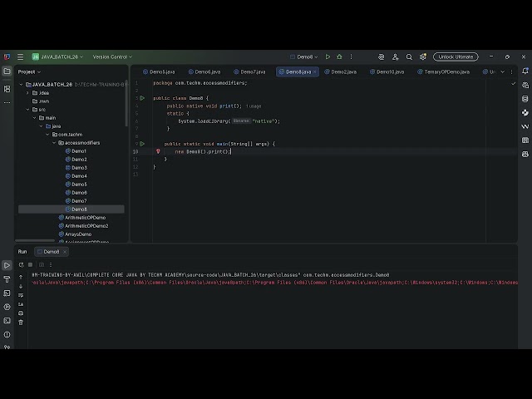The width and height of the screenshot is (532, 399).
Task: Select .mvn folder in project tree
Action: [x=41, y=101]
